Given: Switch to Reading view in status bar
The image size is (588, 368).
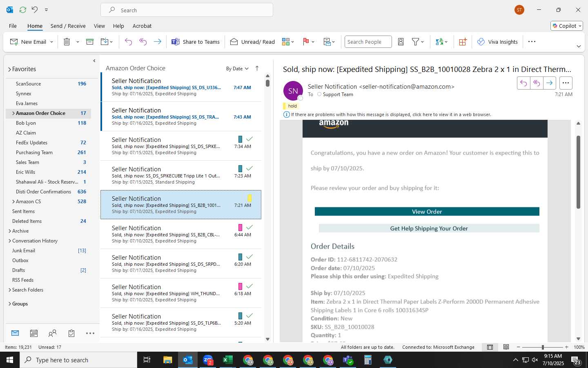Looking at the screenshot, I should [506, 347].
